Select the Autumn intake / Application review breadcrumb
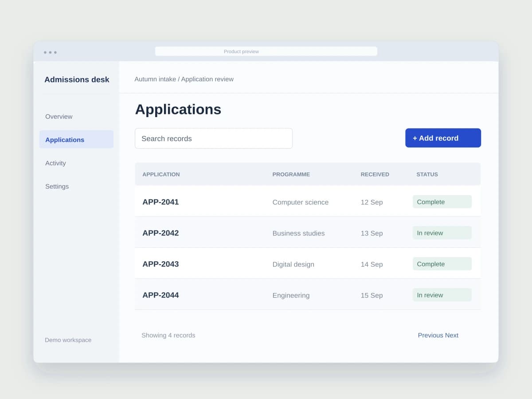 click(x=184, y=79)
